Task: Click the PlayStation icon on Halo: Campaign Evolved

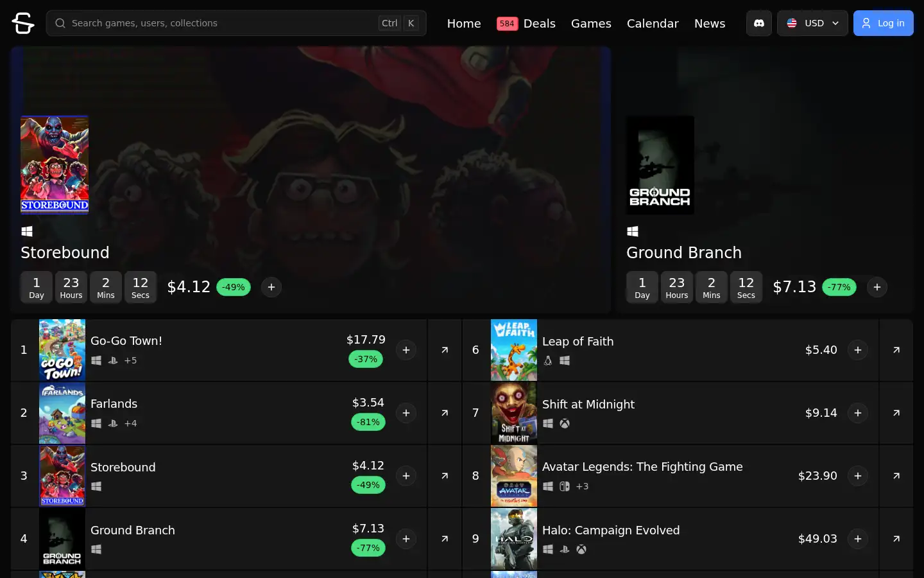Action: tap(565, 550)
